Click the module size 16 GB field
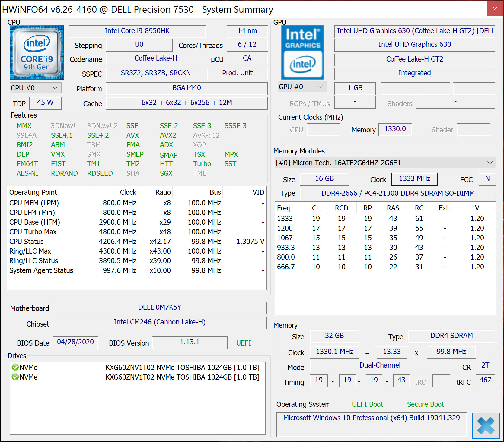Viewport: 504px width, 442px height. [x=324, y=179]
